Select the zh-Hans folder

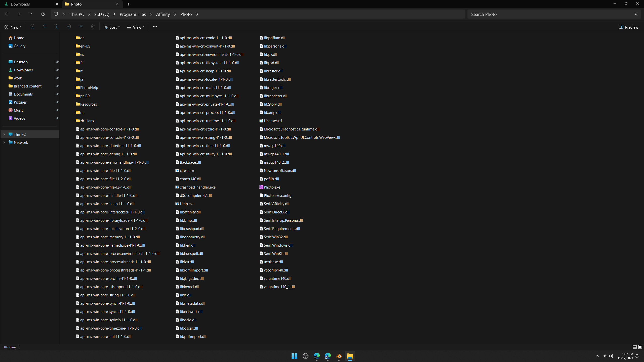85,121
